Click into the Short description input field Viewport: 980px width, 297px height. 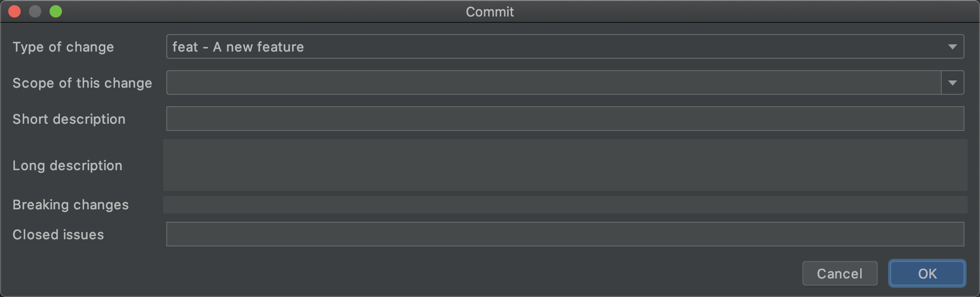tap(565, 119)
